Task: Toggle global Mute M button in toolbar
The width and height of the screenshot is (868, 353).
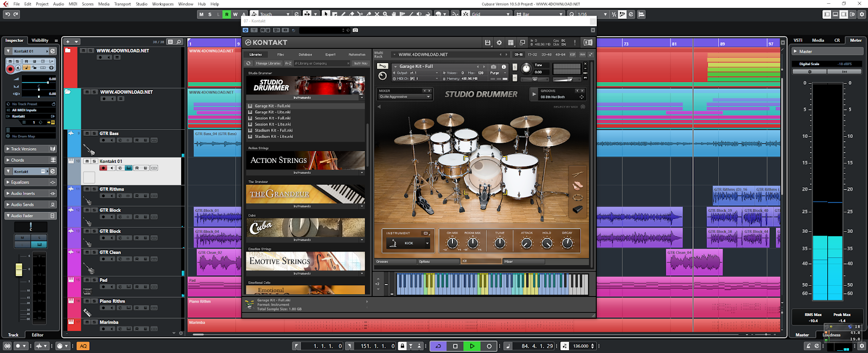Action: [x=201, y=14]
